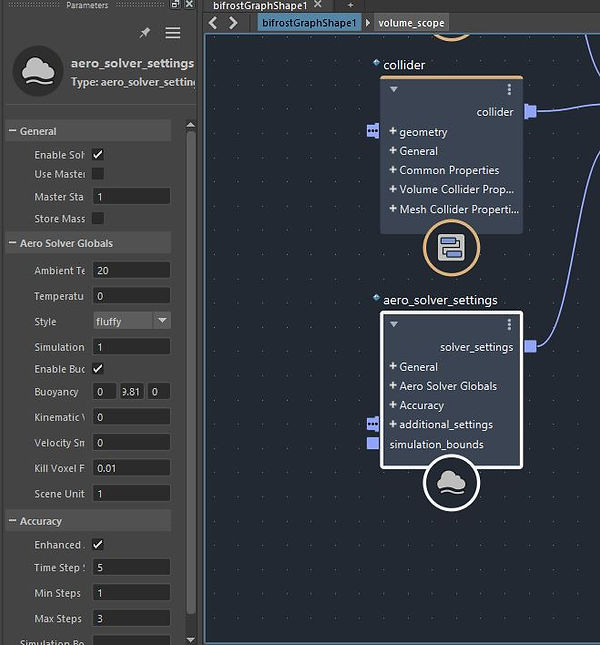Click solver_settings output port
Viewport: 600px width, 645px height.
[531, 346]
